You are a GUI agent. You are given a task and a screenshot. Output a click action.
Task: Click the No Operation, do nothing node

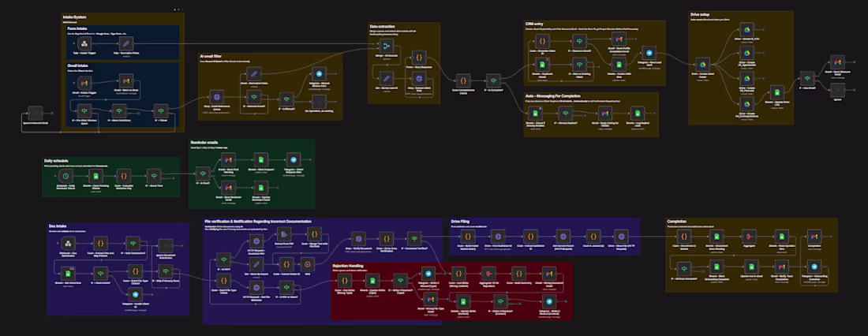point(318,101)
